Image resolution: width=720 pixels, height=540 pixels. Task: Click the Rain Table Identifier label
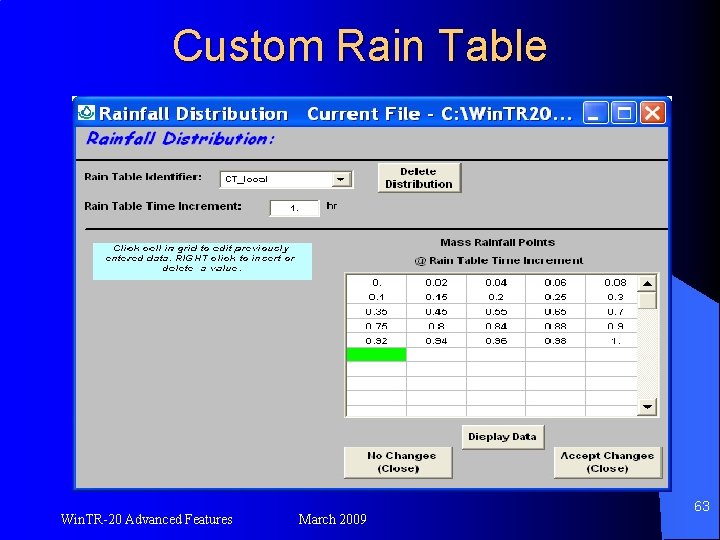[143, 177]
